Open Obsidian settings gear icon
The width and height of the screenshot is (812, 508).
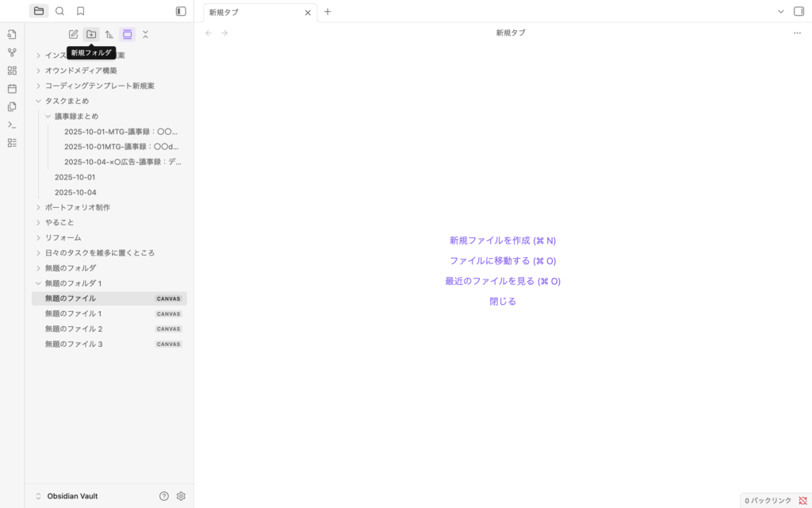pyautogui.click(x=181, y=496)
